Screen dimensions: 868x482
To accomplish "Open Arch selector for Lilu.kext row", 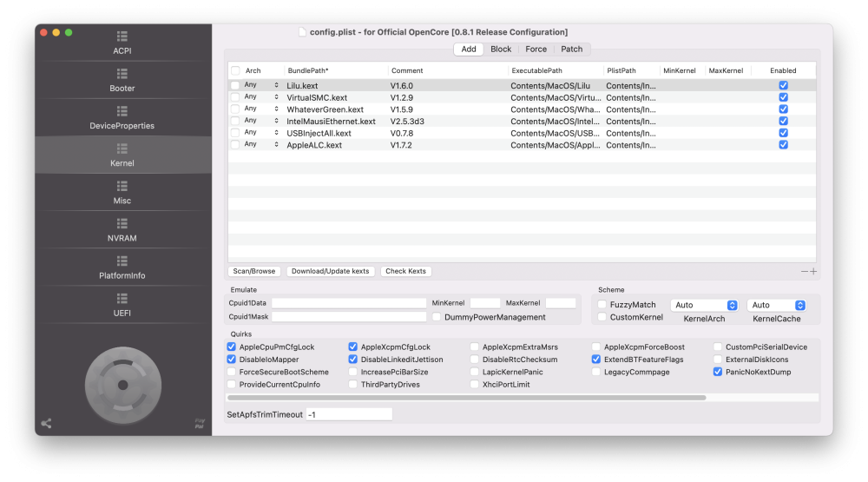I will point(261,85).
